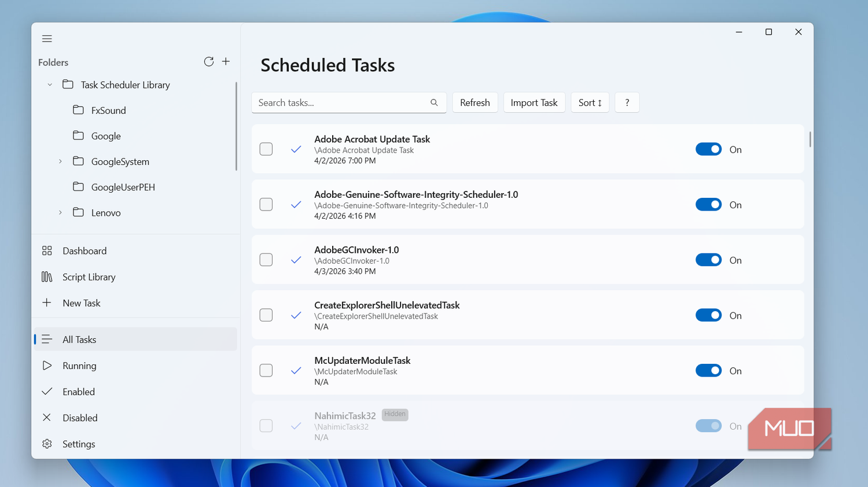Click the Google folder icon
Screen dimensions: 868x487
(x=78, y=135)
